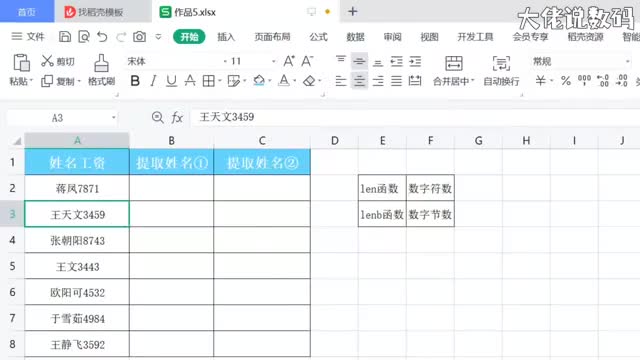The image size is (640, 360).
Task: Expand fill color dropdown arrow
Action: coord(269,81)
